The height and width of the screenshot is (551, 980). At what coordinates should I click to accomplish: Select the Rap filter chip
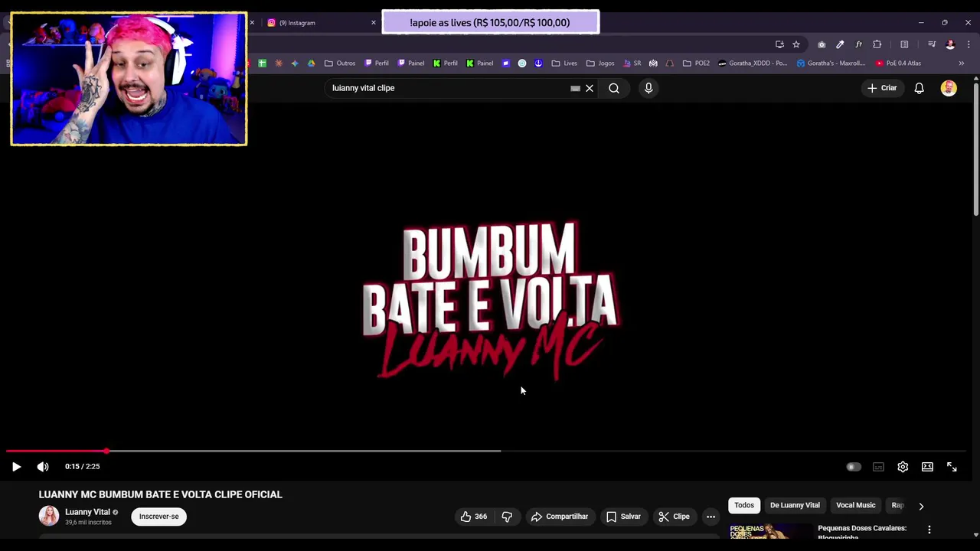pyautogui.click(x=897, y=505)
